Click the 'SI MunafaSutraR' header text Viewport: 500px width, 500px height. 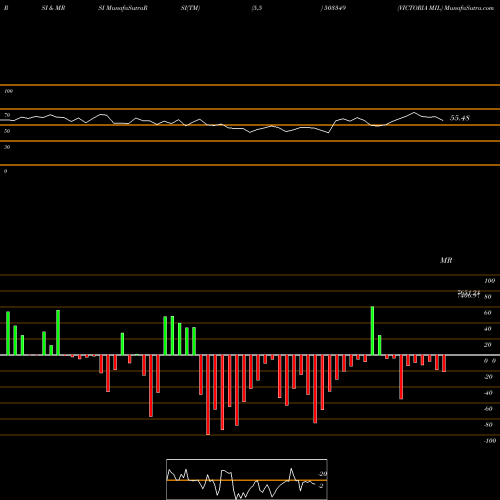point(123,8)
